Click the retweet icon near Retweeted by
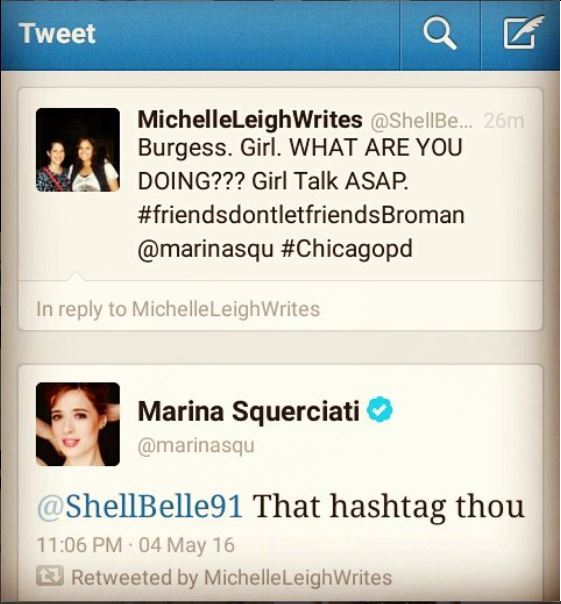This screenshot has height=604, width=561. [50, 575]
